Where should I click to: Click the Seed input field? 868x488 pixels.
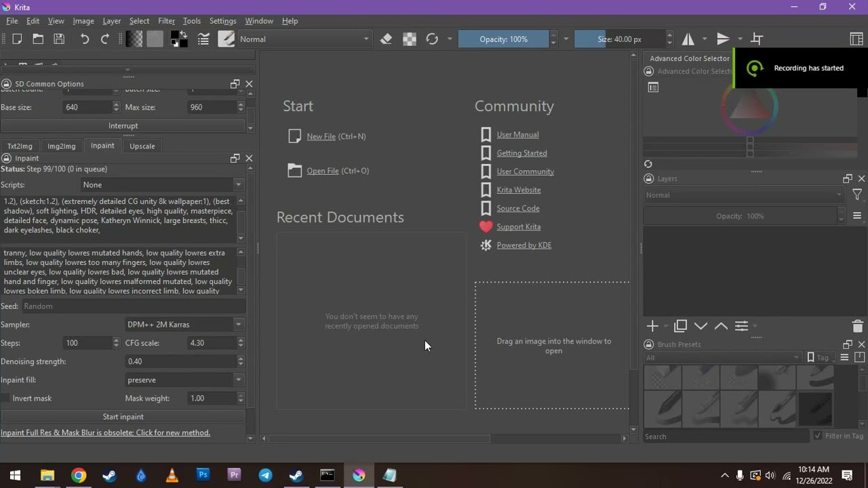(133, 306)
